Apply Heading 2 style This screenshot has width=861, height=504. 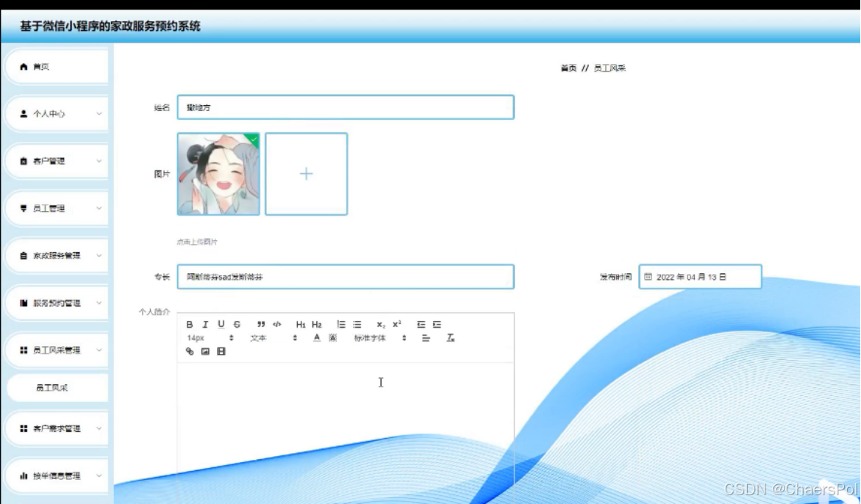click(317, 325)
